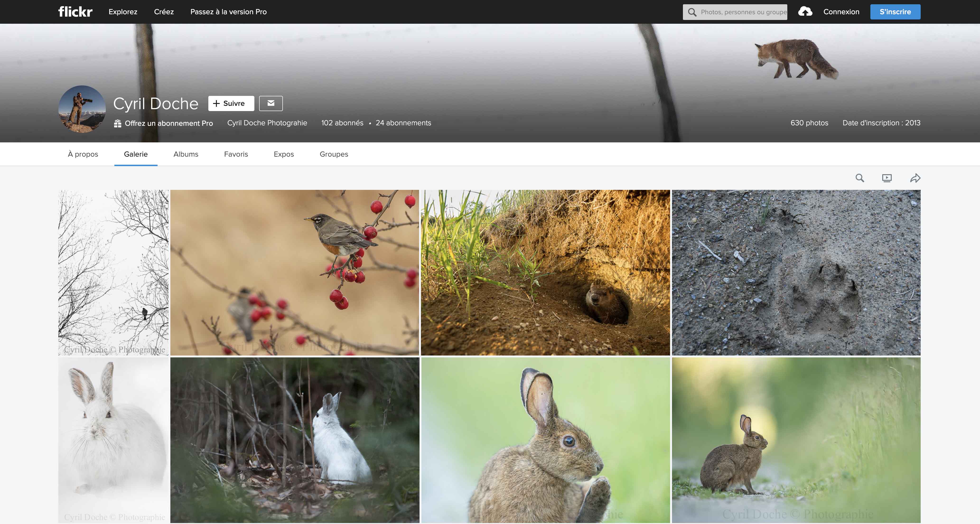Open the brown hare sitting on path photo
This screenshot has height=524, width=980.
[x=796, y=440]
